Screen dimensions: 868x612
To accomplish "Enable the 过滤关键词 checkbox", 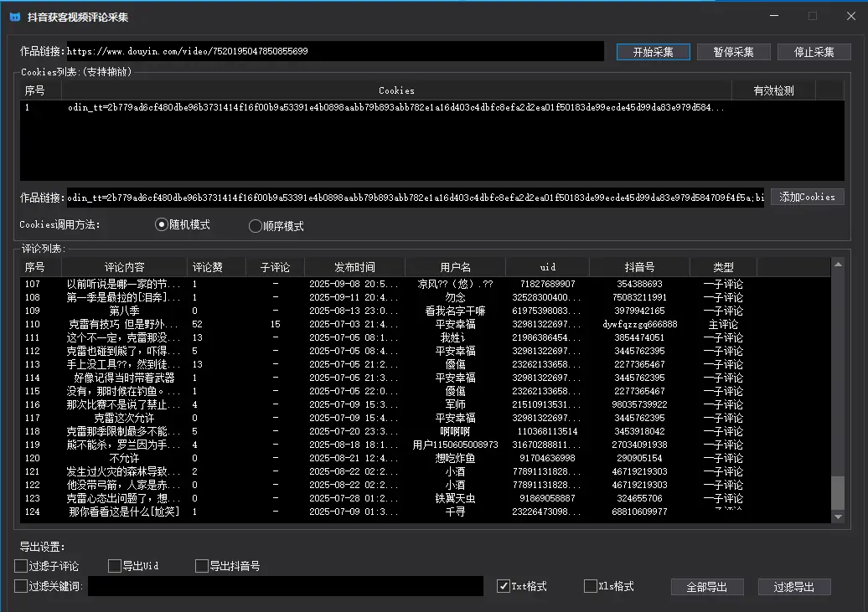I will (x=21, y=586).
